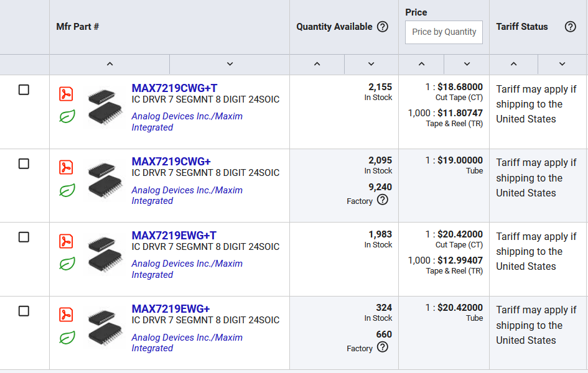The width and height of the screenshot is (588, 373).
Task: Open manufacturer link under MAX7219EWG+T
Action: [187, 269]
